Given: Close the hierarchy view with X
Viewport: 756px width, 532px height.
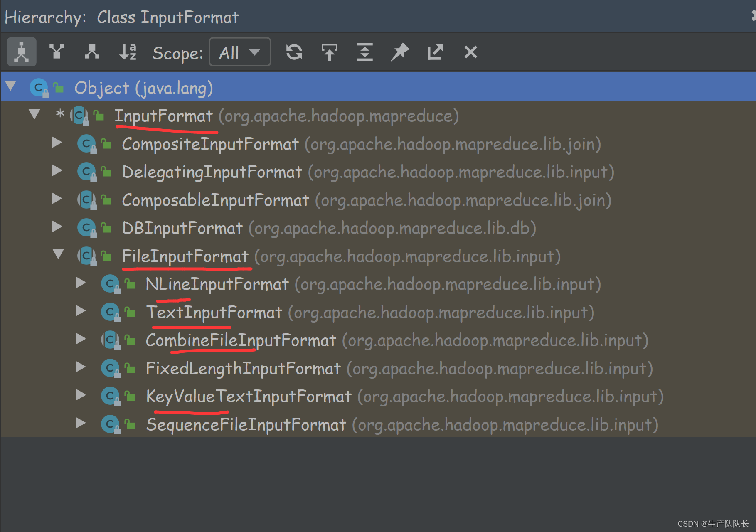Looking at the screenshot, I should click(470, 52).
